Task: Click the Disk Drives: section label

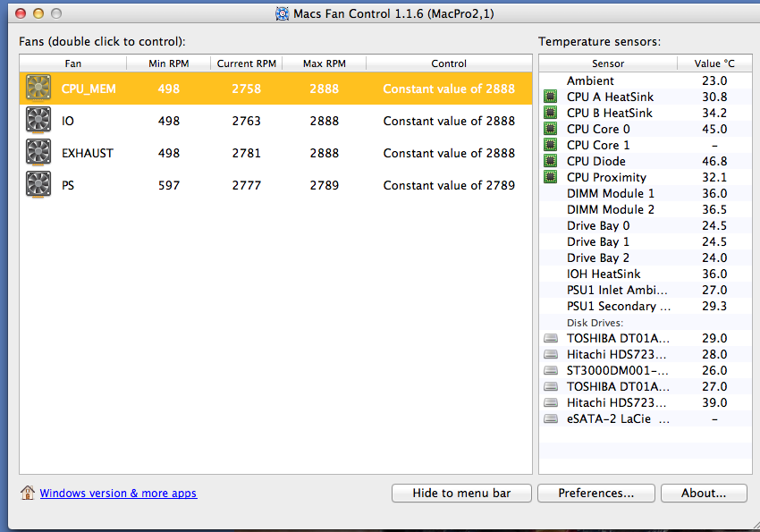Action: coord(595,323)
